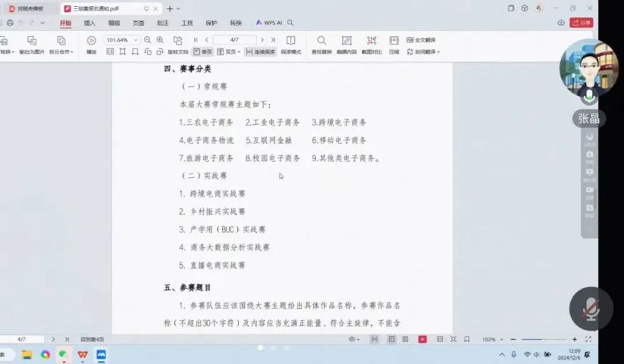Open the Protect (保护) ribbon tab

point(211,23)
